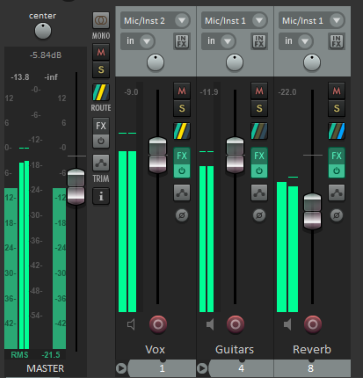
Task: Mute the Reverb track
Action: [x=336, y=91]
